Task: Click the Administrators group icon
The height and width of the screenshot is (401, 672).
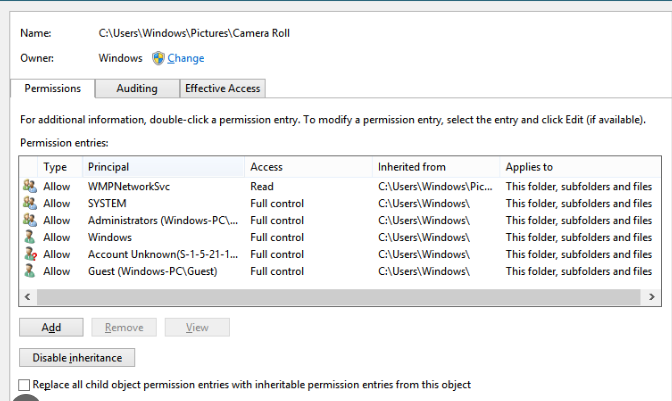Action: 28,220
